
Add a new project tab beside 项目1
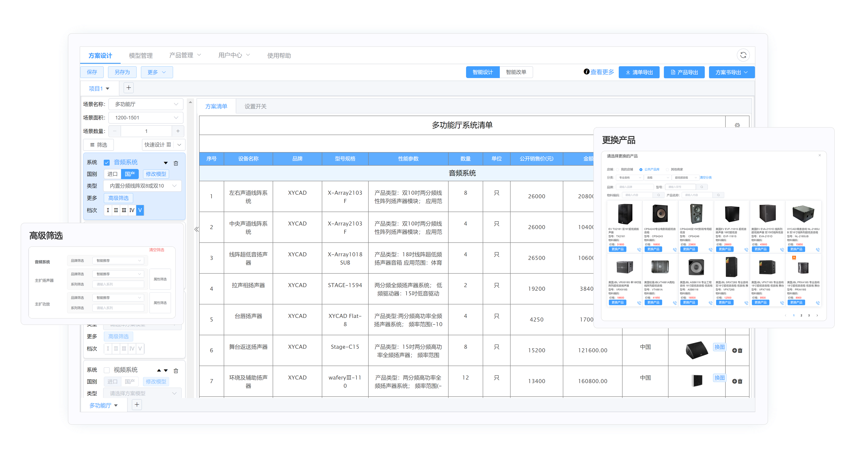(x=128, y=88)
